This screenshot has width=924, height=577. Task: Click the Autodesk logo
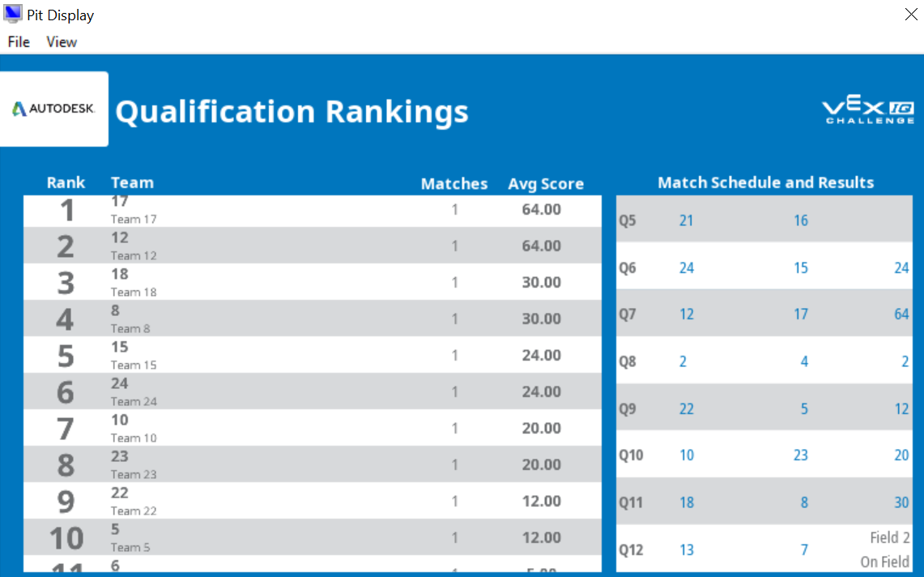pyautogui.click(x=53, y=106)
